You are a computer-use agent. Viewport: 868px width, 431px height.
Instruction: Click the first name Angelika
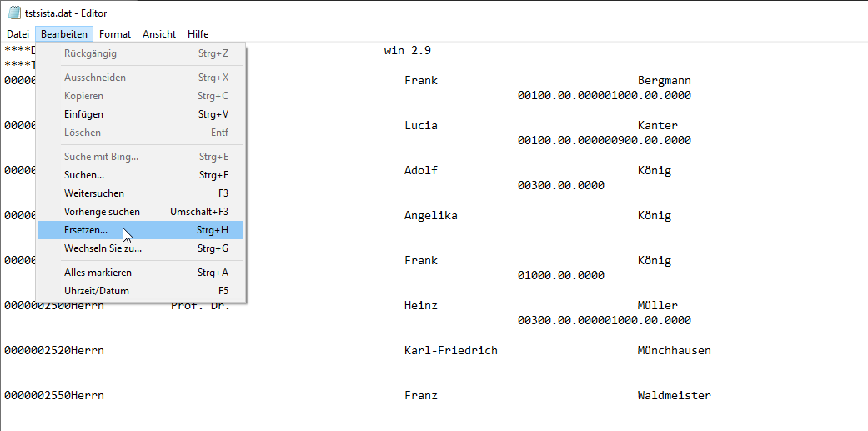[x=430, y=216]
